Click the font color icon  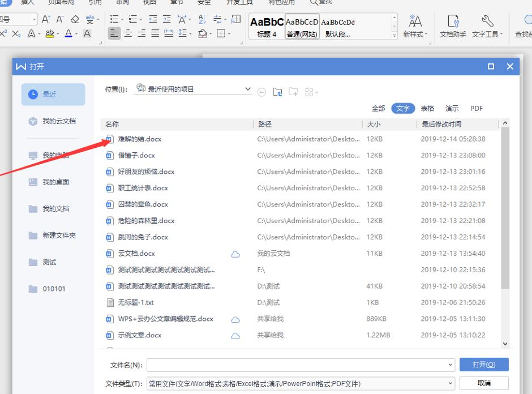tap(68, 34)
